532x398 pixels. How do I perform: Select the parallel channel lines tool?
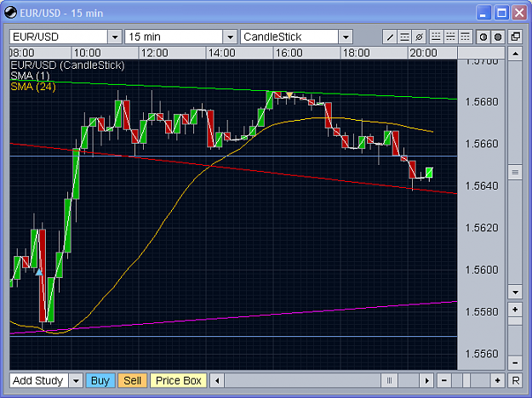coord(404,37)
